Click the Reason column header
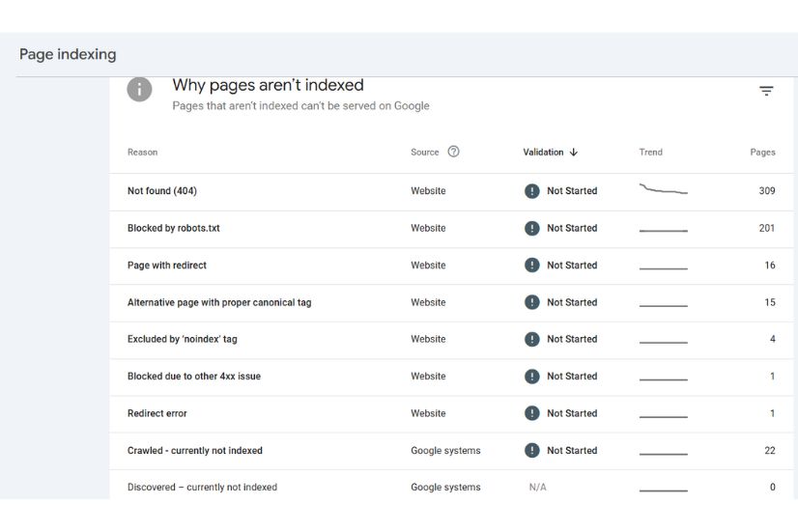 [142, 153]
